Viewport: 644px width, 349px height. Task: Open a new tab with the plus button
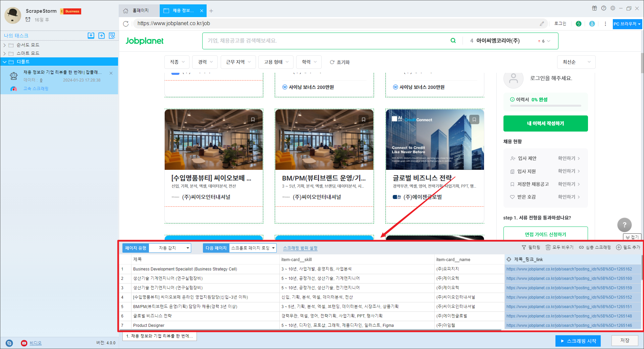tap(211, 11)
